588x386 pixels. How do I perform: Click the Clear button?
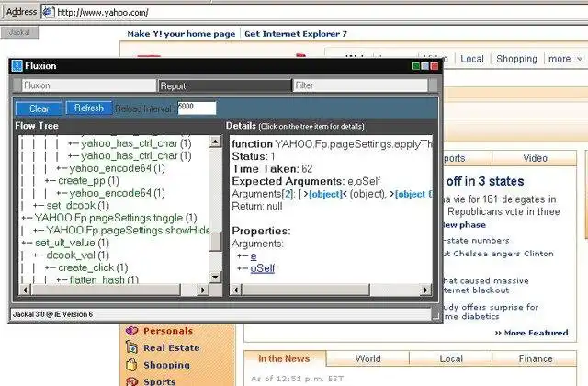click(x=39, y=108)
